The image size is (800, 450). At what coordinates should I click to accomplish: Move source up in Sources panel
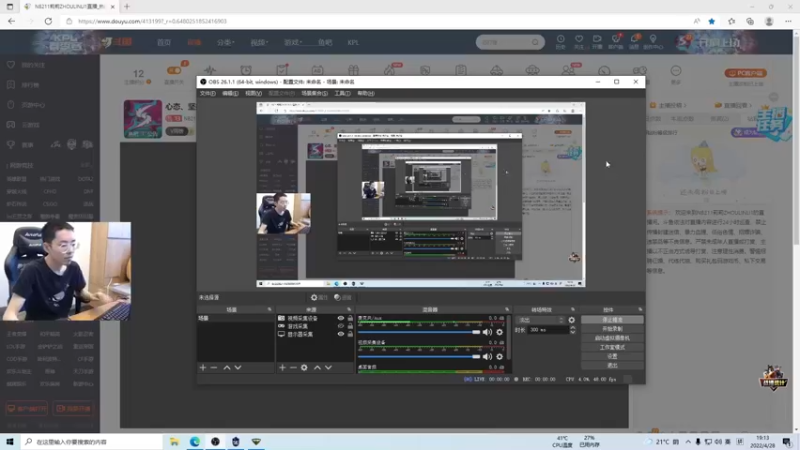tap(317, 367)
